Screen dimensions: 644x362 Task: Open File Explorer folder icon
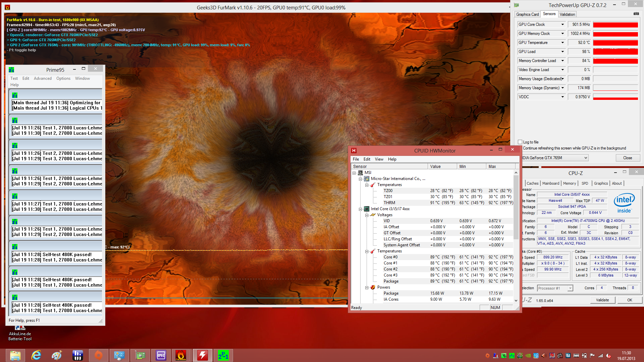15,355
